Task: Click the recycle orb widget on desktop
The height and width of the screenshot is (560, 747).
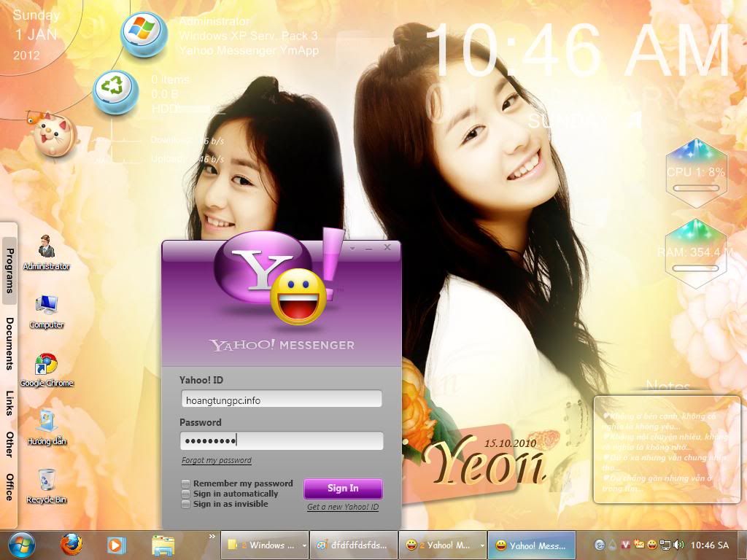Action: click(115, 91)
